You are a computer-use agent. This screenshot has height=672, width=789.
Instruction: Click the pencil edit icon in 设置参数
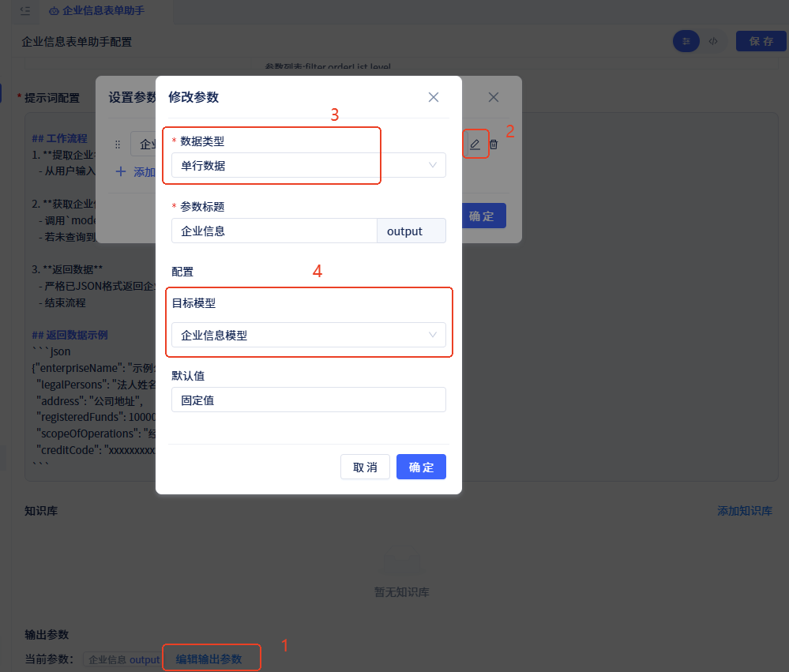pyautogui.click(x=475, y=145)
